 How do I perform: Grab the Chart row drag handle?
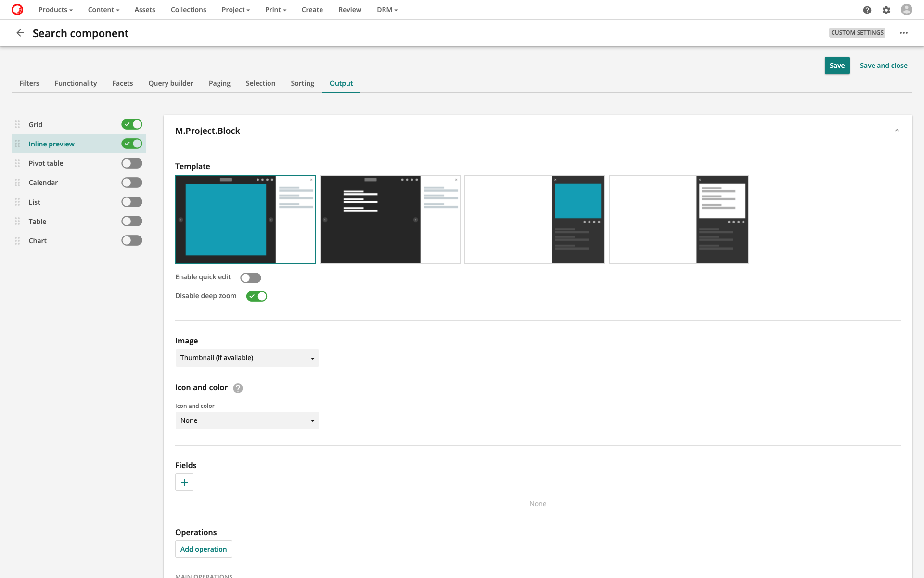tap(17, 240)
